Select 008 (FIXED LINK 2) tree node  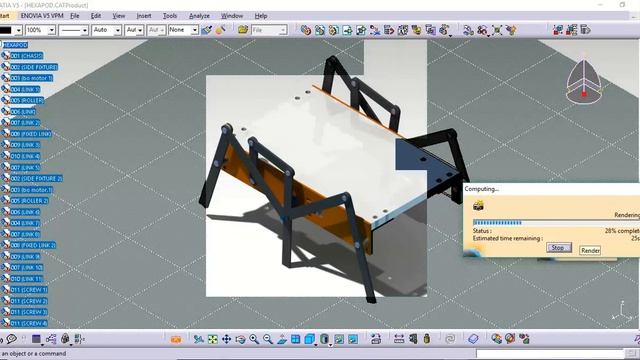pos(33,245)
